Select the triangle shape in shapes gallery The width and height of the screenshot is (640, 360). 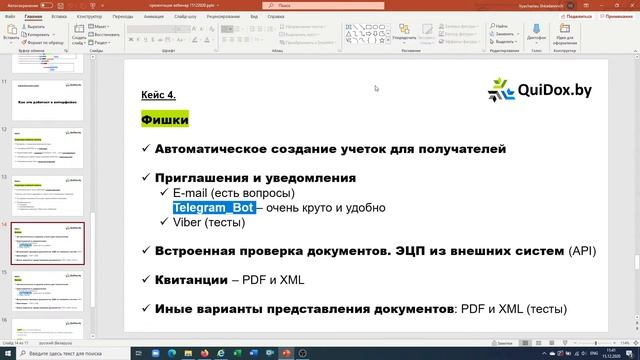tap(349, 34)
